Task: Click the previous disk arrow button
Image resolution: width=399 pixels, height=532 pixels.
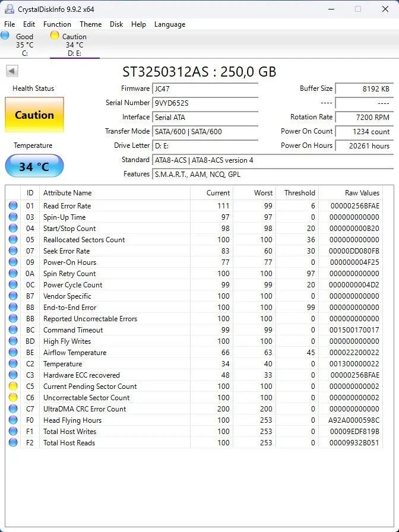Action: pos(12,71)
